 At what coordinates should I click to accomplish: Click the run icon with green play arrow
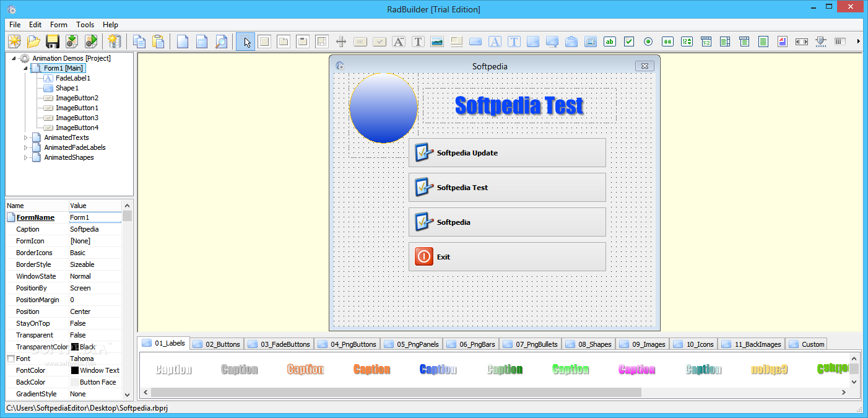(x=91, y=41)
